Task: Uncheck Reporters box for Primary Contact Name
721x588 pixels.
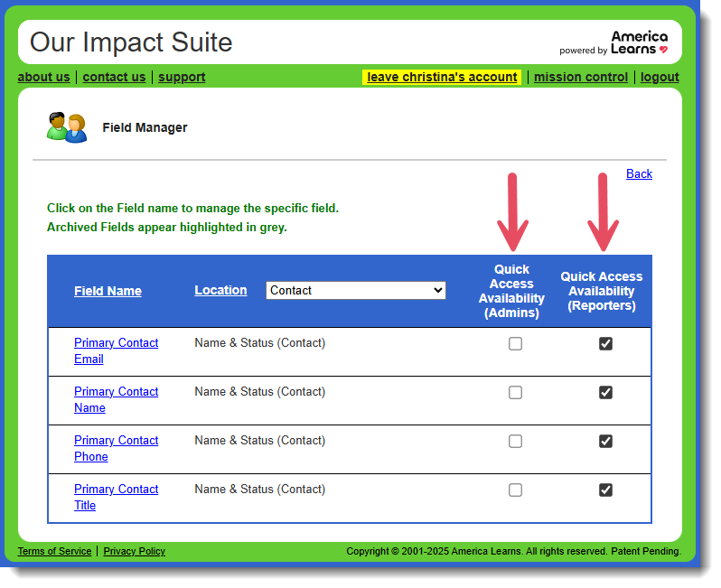Action: tap(605, 392)
